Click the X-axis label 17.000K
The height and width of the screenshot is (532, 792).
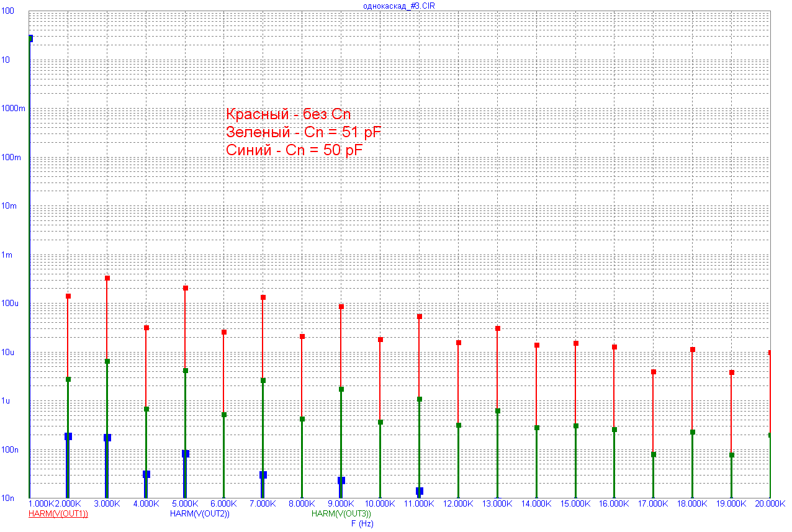tap(654, 503)
